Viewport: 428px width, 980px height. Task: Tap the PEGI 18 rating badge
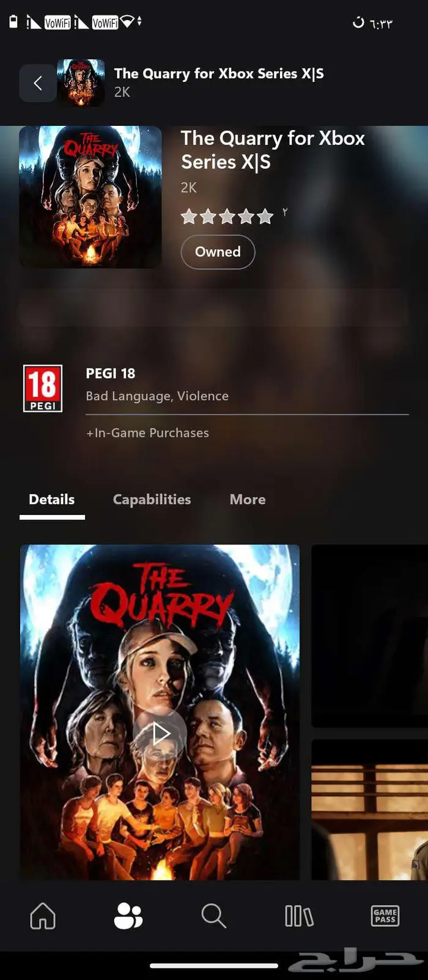[x=43, y=388]
